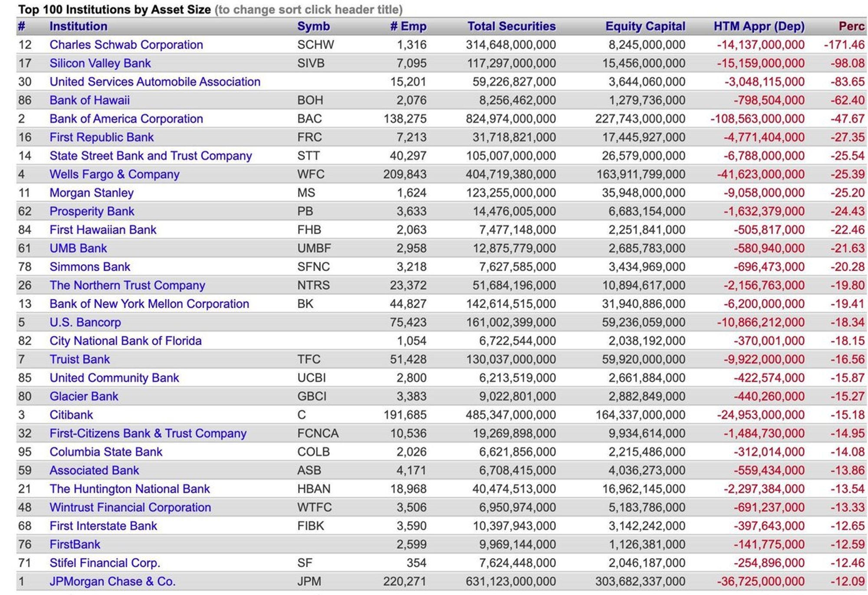
Task: Sort table by Institution header
Action: [78, 26]
